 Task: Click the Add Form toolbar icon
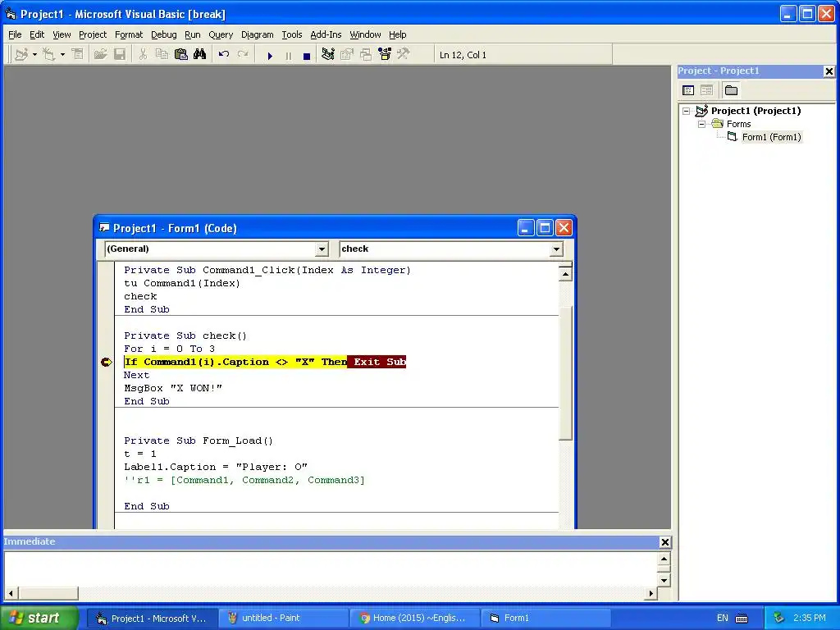(49, 55)
